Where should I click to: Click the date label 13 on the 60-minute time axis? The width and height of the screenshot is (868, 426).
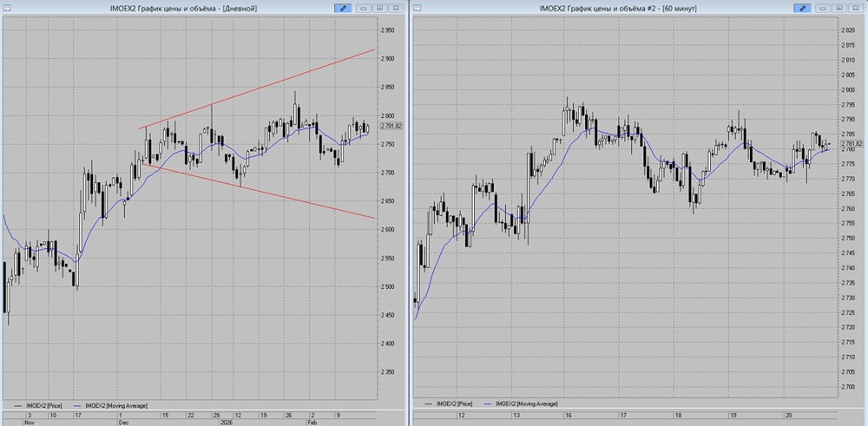(x=516, y=415)
